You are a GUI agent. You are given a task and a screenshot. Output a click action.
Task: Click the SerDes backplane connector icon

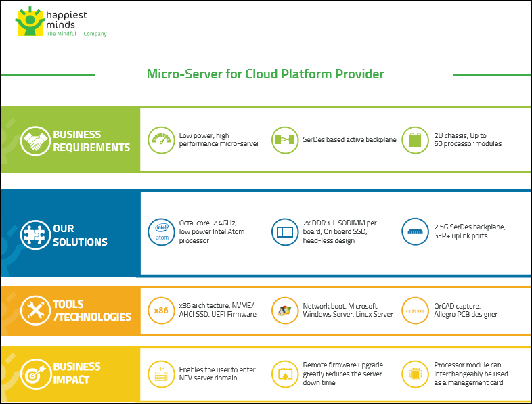(x=285, y=140)
